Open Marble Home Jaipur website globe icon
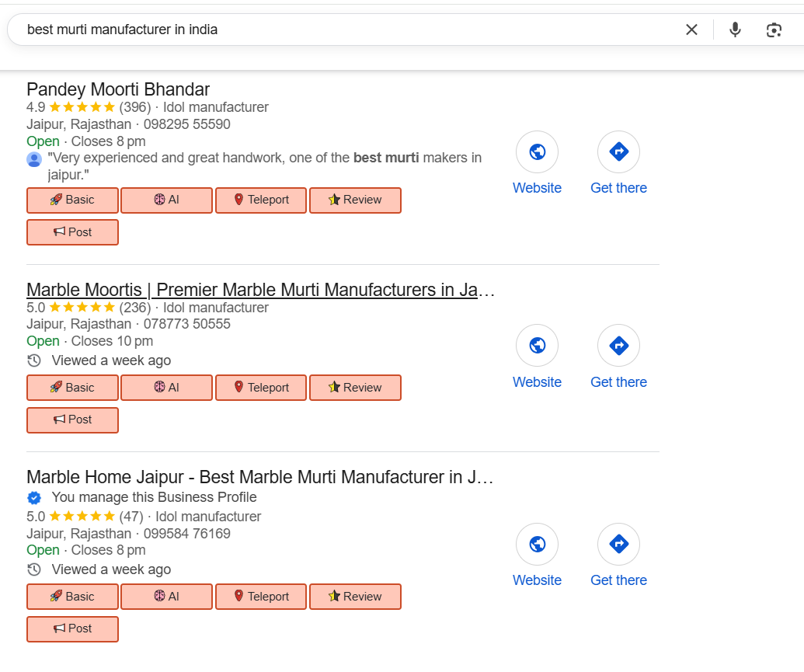The height and width of the screenshot is (672, 804). tap(537, 545)
